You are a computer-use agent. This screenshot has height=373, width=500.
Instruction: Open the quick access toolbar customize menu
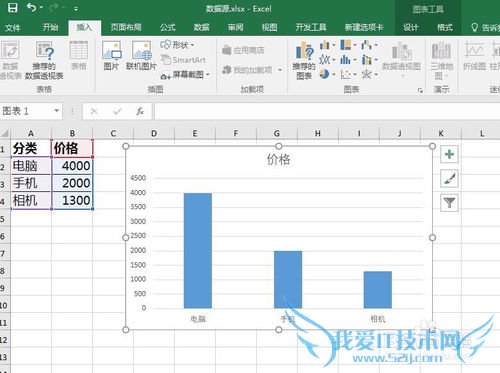click(76, 9)
